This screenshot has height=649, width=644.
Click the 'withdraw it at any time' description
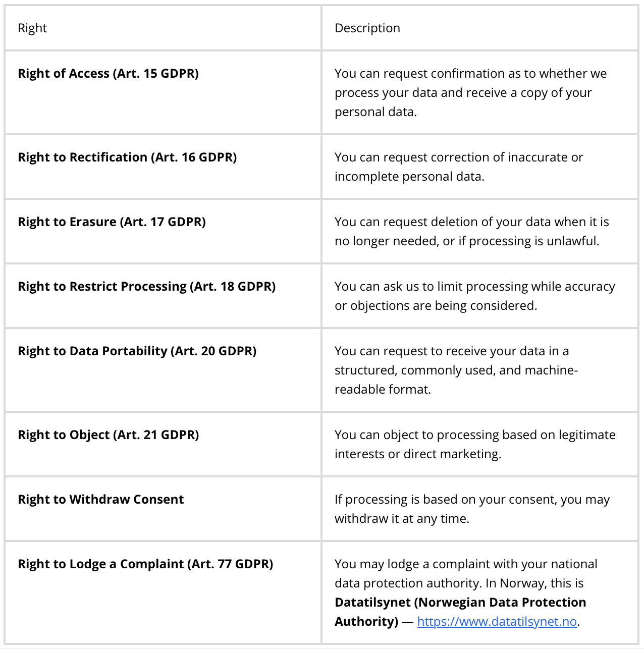tap(472, 509)
